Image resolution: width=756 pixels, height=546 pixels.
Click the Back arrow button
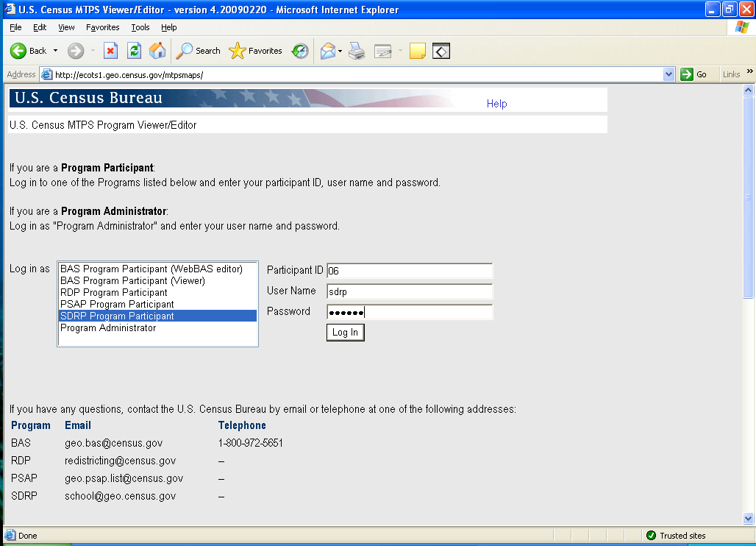(19, 51)
